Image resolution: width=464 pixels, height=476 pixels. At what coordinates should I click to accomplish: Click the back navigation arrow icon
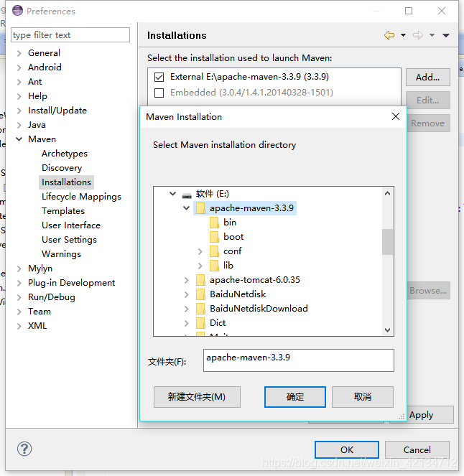pos(389,35)
